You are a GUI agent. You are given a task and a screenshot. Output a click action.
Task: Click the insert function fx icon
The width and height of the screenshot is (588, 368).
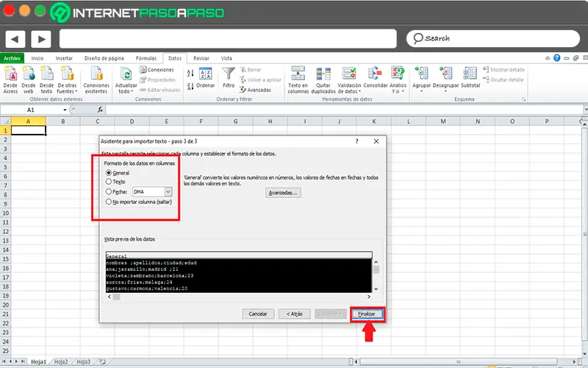[x=100, y=110]
